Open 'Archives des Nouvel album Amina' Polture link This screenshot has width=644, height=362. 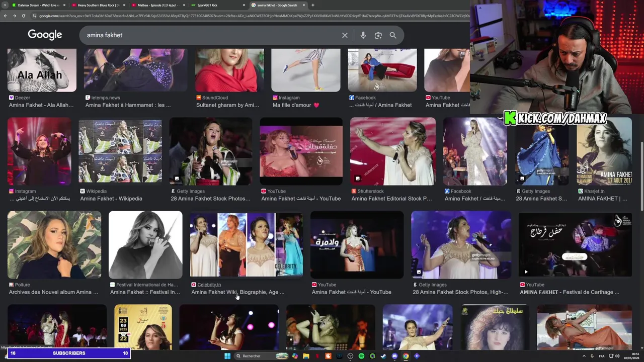click(x=53, y=292)
